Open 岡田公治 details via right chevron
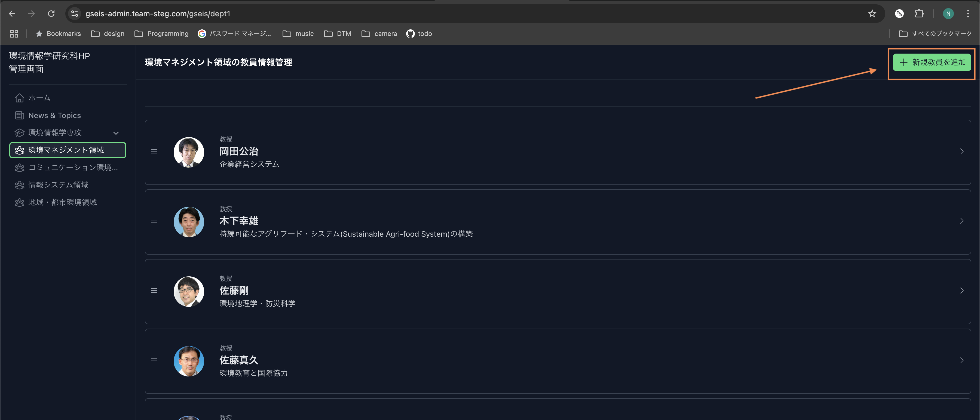Image resolution: width=980 pixels, height=420 pixels. click(x=961, y=151)
